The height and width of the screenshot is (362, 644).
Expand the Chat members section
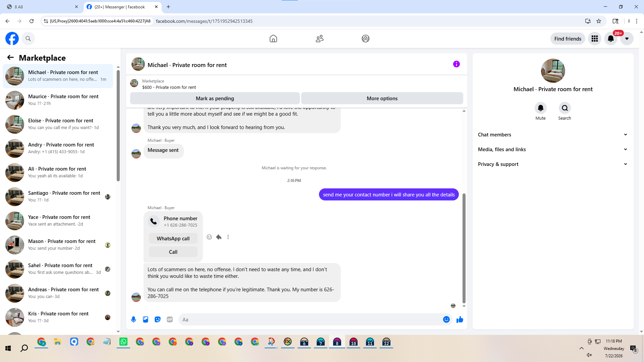click(553, 134)
